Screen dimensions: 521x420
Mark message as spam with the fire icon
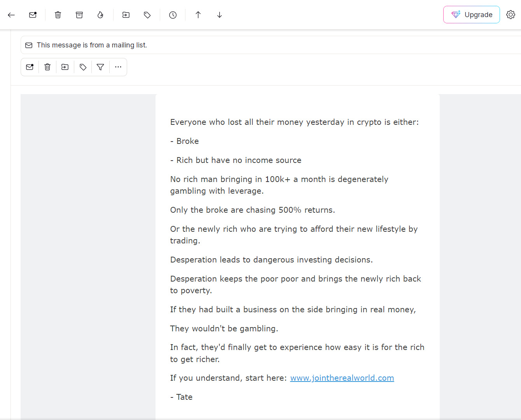(x=100, y=15)
